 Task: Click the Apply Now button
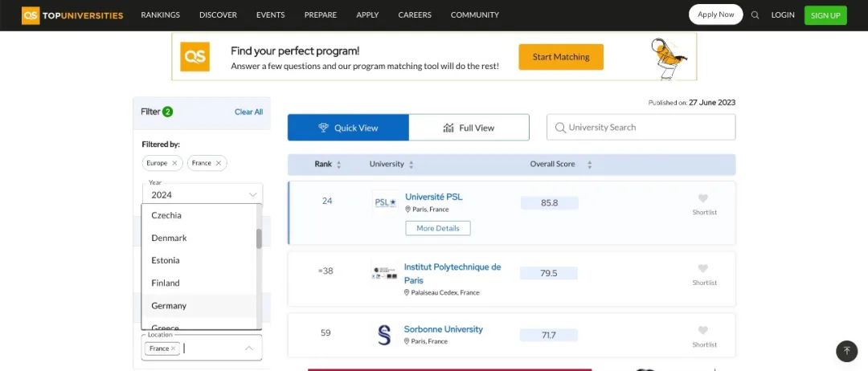pos(716,14)
